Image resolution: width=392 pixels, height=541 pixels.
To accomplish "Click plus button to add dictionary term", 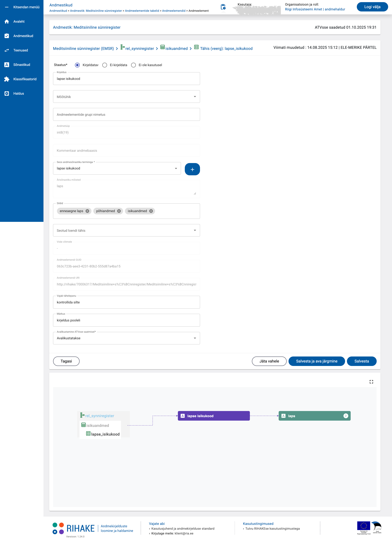I will tap(192, 169).
